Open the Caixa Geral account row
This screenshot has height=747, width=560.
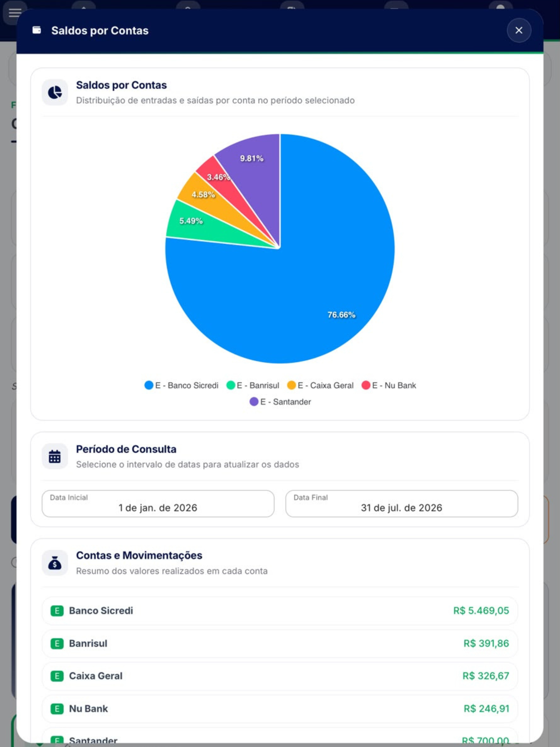point(280,676)
